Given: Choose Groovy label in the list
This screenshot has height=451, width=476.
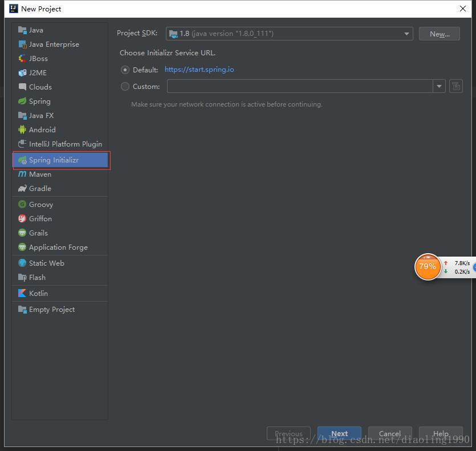Looking at the screenshot, I should pos(41,205).
